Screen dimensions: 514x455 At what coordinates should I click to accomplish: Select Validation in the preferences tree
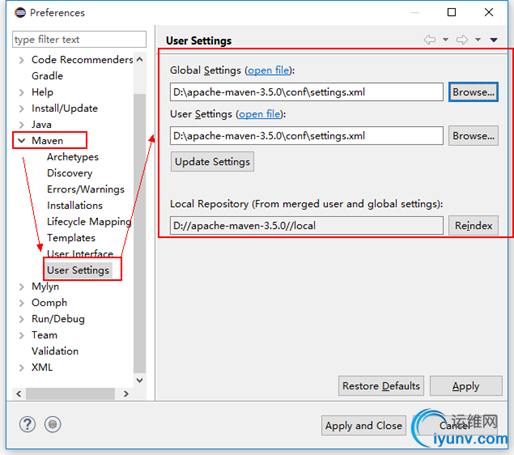coord(55,351)
